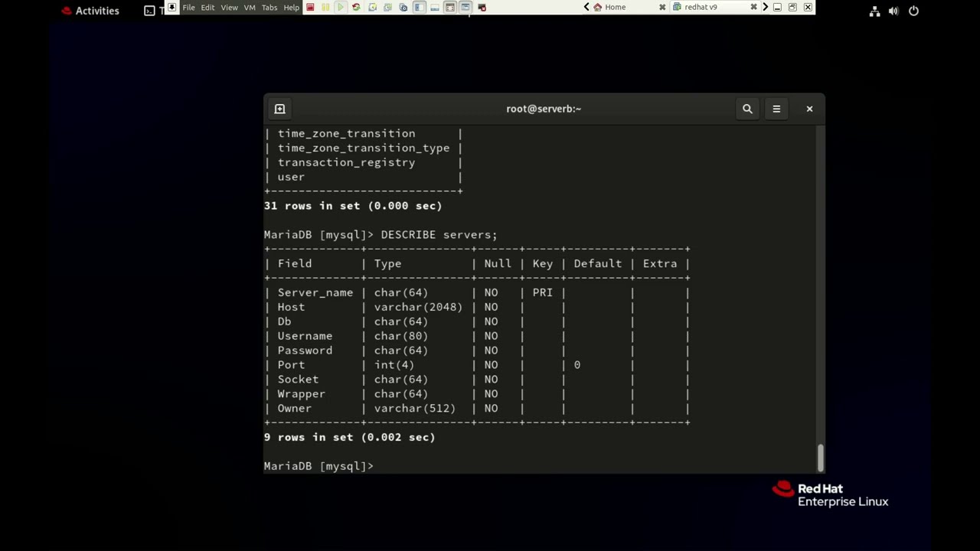Click the red power off VM icon
Image resolution: width=980 pixels, height=551 pixels.
[310, 7]
